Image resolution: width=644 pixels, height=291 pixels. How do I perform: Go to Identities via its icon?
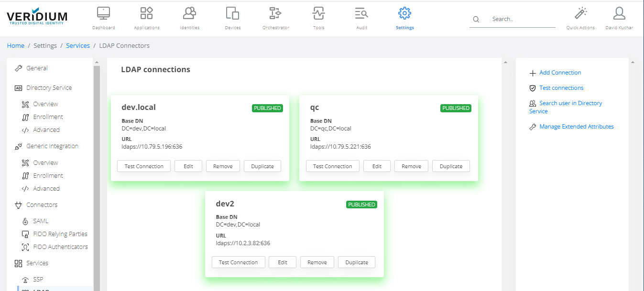click(189, 13)
